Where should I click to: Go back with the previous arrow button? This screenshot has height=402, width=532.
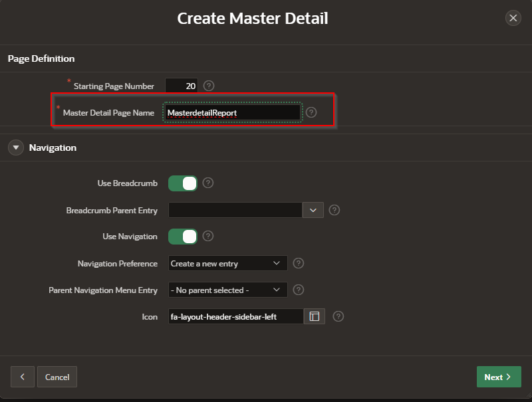[x=23, y=377]
